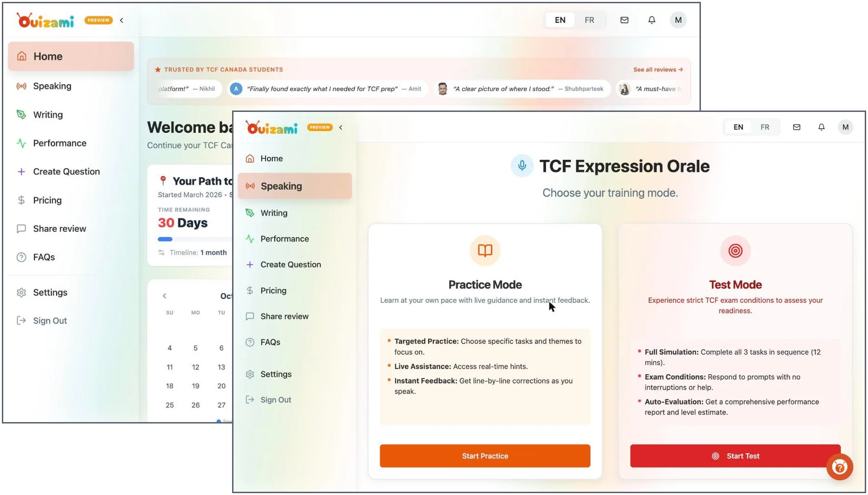Click the 30-day time remaining progress bar

[195, 239]
